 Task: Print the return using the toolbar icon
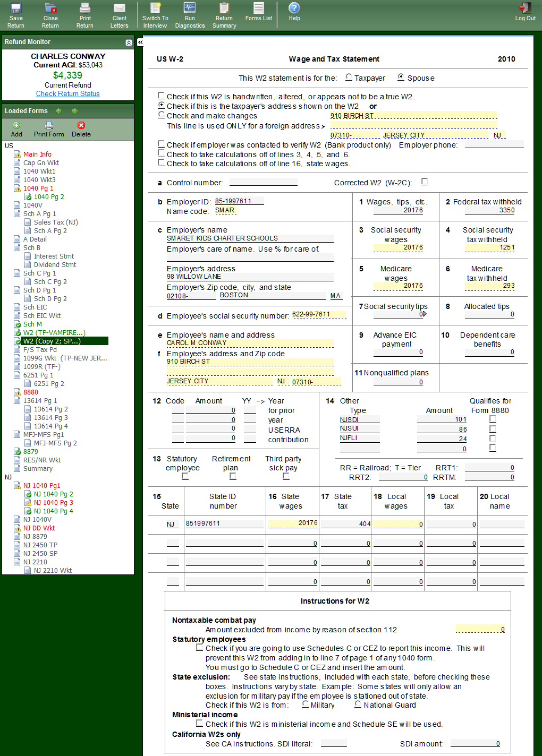[85, 15]
